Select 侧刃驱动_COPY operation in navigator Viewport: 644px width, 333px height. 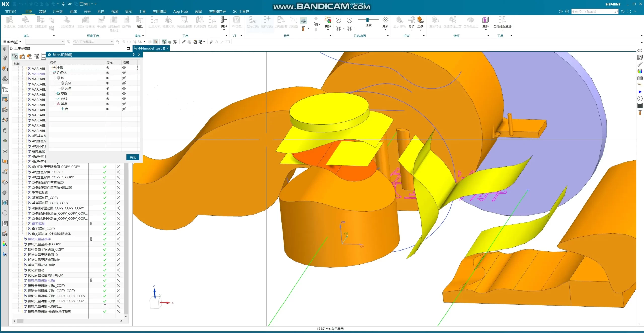point(43,229)
